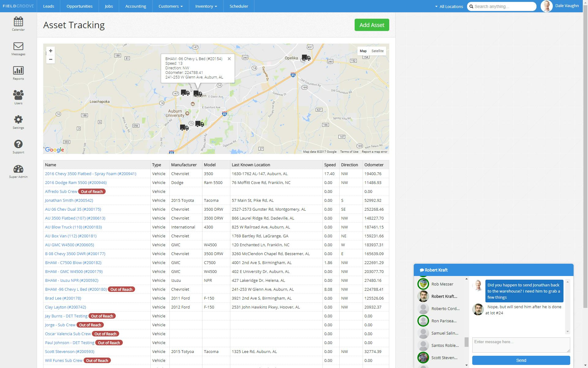Open Support question mark icon
Image resolution: width=588 pixels, height=368 pixels.
click(18, 144)
